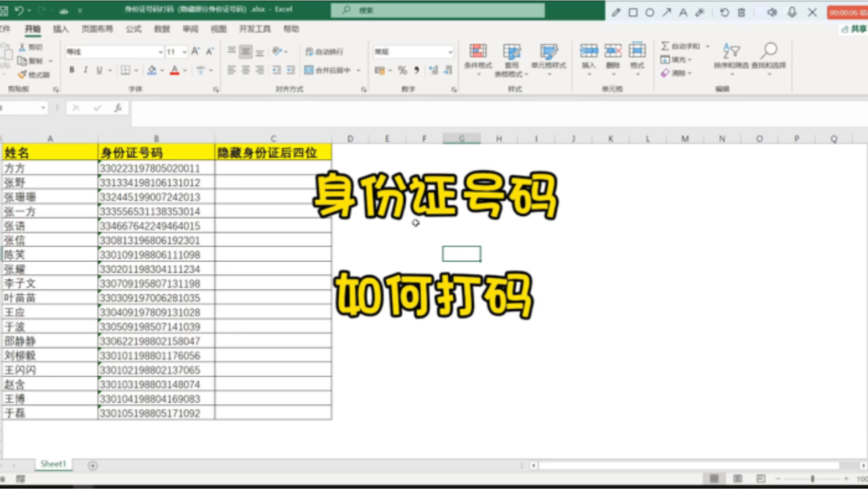Viewport: 868px width, 489px height.
Task: Open the font color dropdown arrow
Action: click(x=185, y=70)
